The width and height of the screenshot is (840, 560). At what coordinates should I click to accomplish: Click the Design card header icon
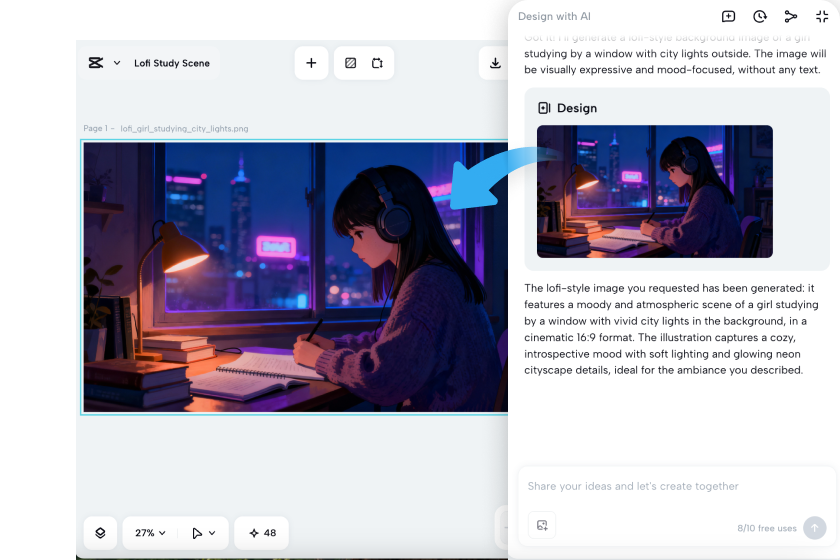[x=544, y=108]
